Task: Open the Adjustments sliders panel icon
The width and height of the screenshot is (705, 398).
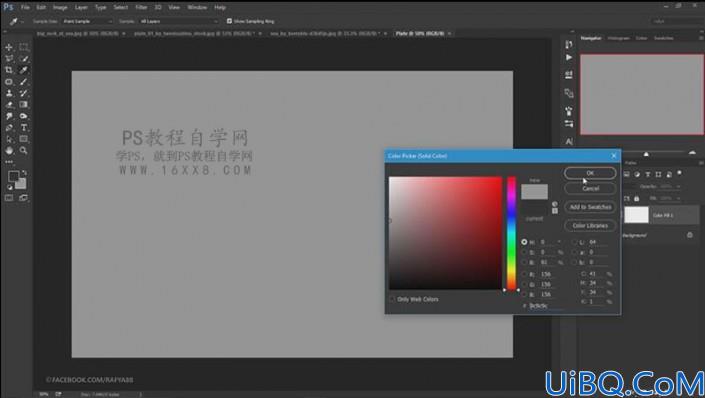Action: tap(569, 124)
